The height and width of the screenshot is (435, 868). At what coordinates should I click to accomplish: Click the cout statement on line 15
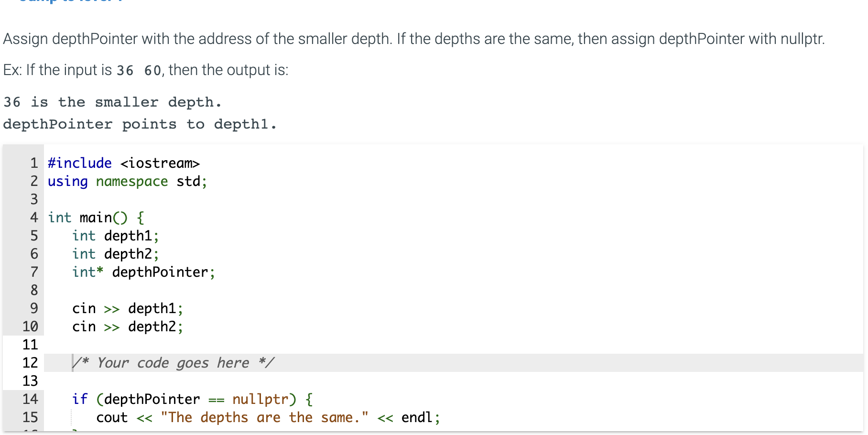[x=268, y=417]
